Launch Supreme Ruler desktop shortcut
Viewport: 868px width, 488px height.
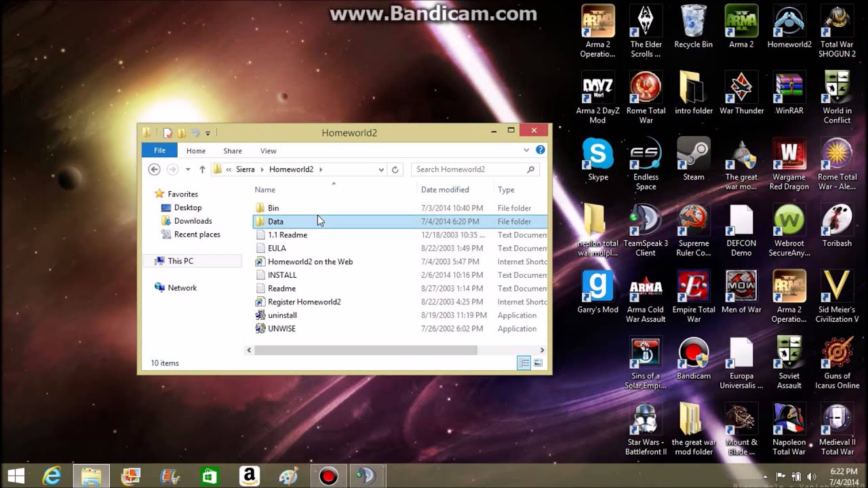tap(693, 230)
